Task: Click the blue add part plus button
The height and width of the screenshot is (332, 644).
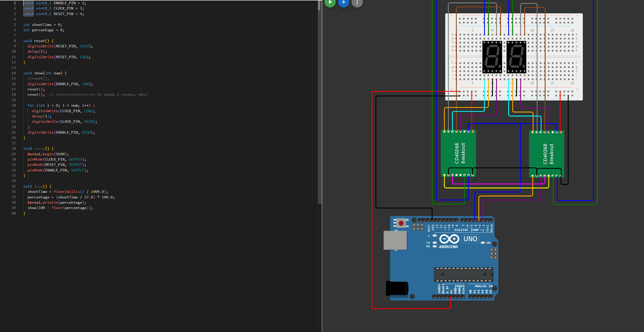Action: pos(344,2)
